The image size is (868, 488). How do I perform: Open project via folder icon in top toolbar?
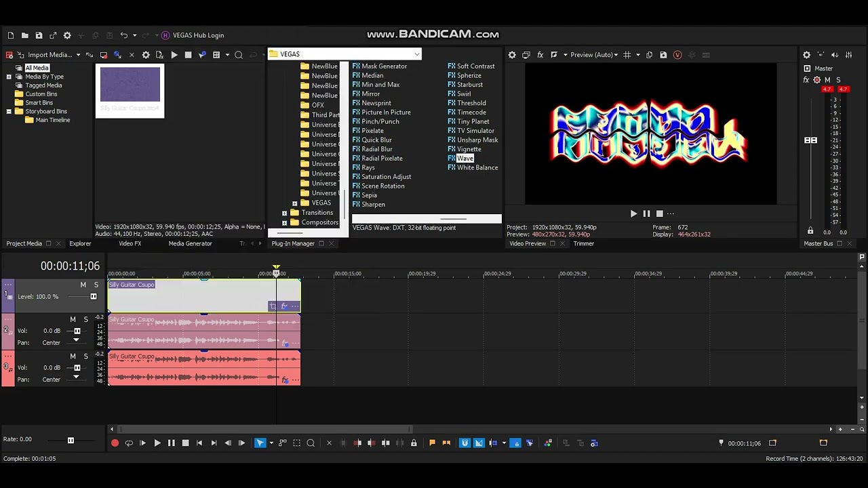[24, 35]
